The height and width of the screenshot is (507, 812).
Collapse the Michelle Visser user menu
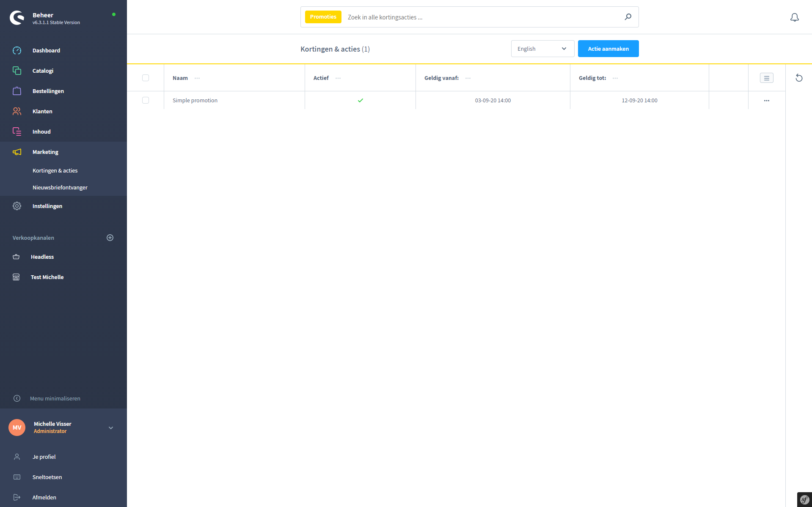111,428
